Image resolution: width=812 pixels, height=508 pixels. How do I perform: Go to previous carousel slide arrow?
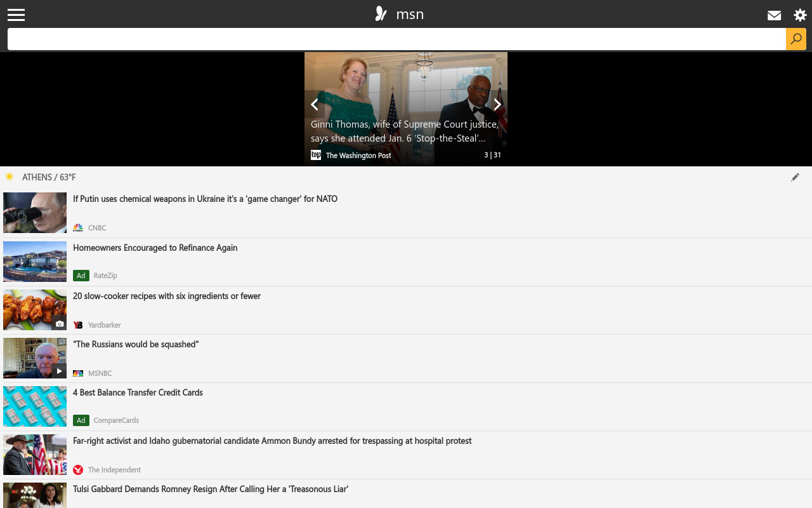[x=315, y=104]
